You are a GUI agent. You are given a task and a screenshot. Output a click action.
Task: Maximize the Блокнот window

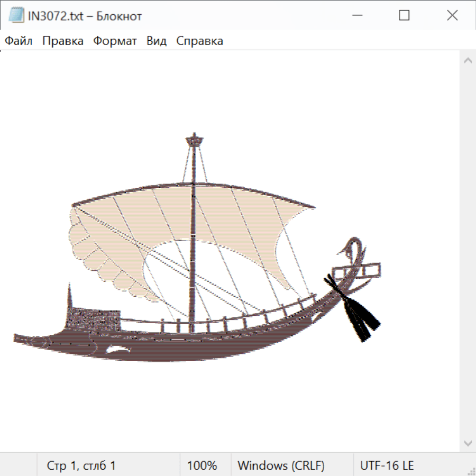pos(404,16)
